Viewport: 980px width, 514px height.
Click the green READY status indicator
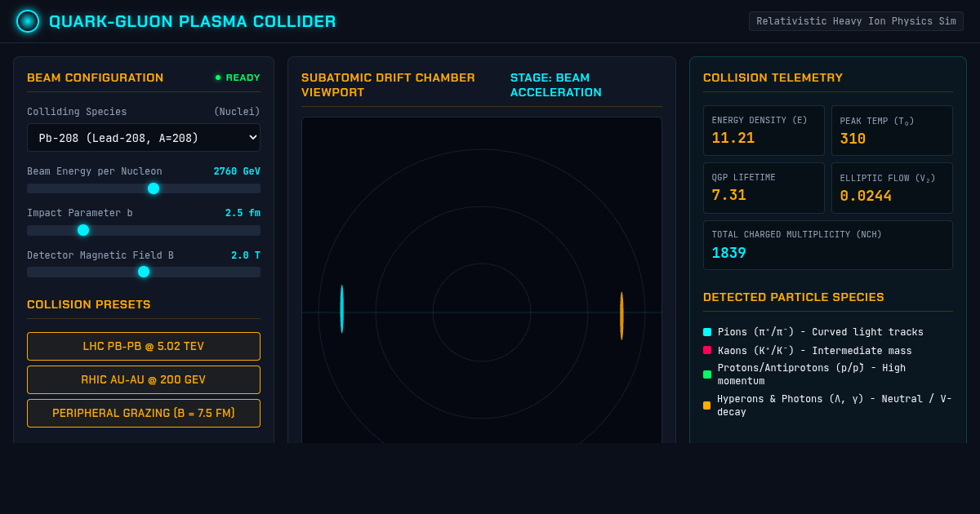[x=238, y=78]
